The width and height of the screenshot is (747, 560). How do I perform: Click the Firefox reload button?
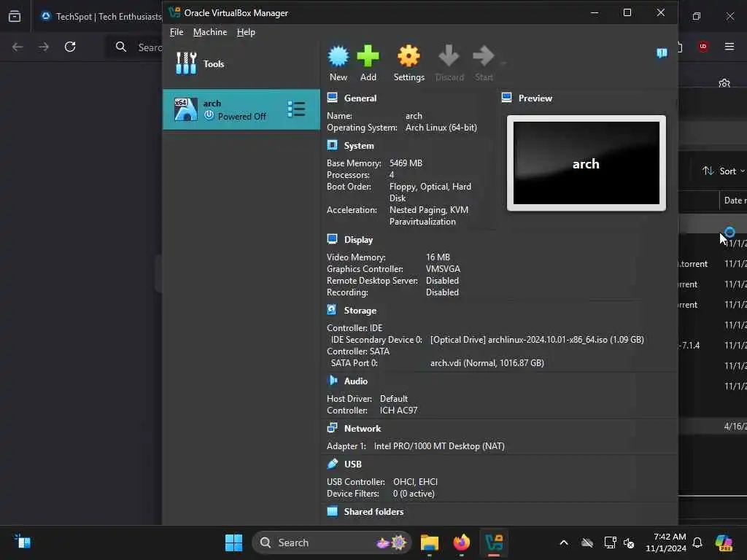[x=70, y=47]
